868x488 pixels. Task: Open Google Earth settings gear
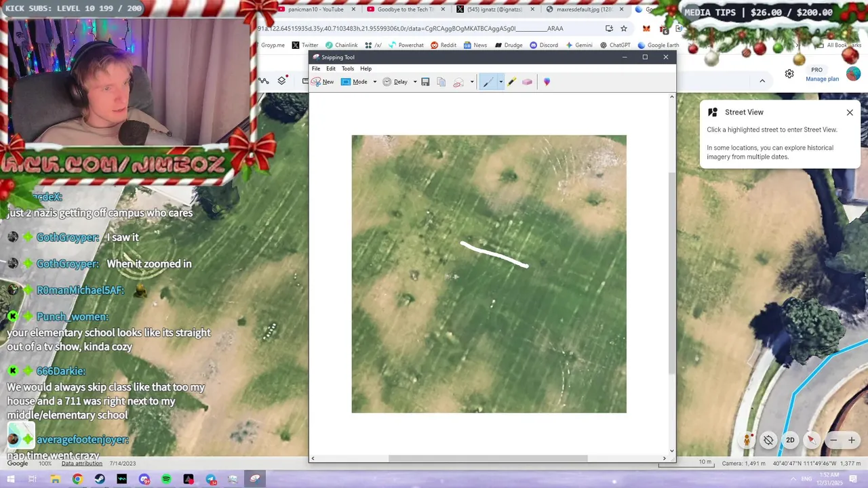pyautogui.click(x=789, y=74)
